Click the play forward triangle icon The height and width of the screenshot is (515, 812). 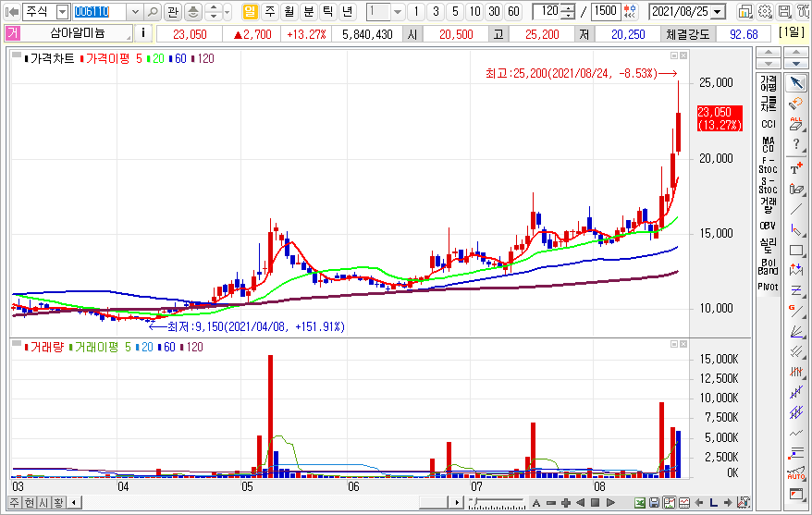click(x=610, y=503)
